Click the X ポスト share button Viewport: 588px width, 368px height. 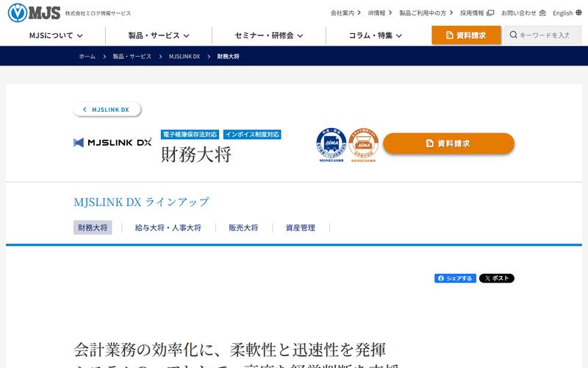(497, 278)
